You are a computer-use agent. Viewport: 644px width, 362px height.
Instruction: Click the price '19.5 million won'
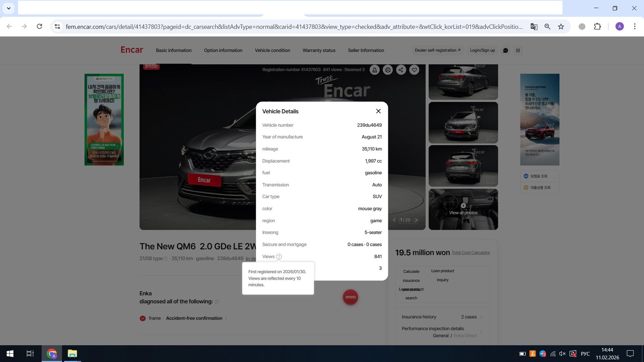[422, 252]
